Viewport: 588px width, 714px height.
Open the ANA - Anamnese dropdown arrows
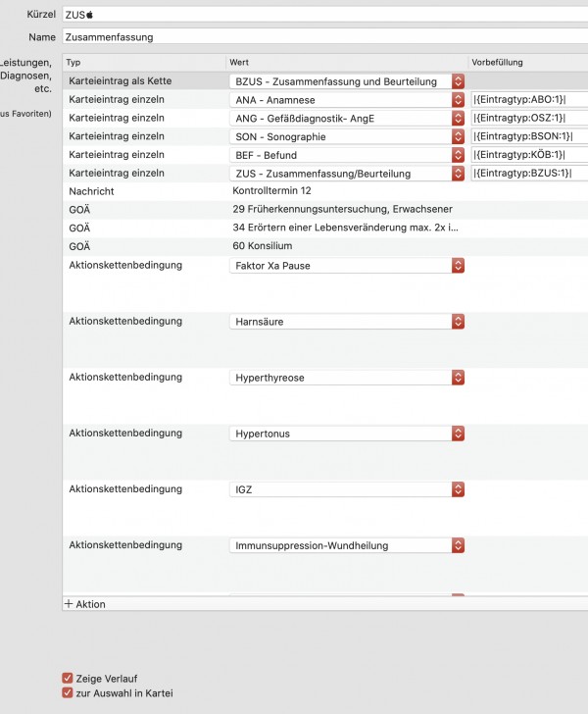[x=458, y=100]
